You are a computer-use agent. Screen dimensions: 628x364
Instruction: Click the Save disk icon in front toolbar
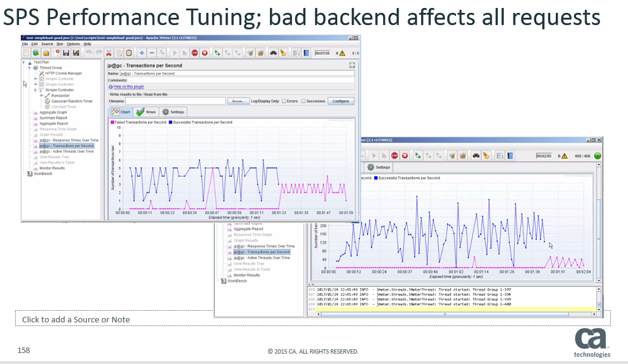[66, 53]
